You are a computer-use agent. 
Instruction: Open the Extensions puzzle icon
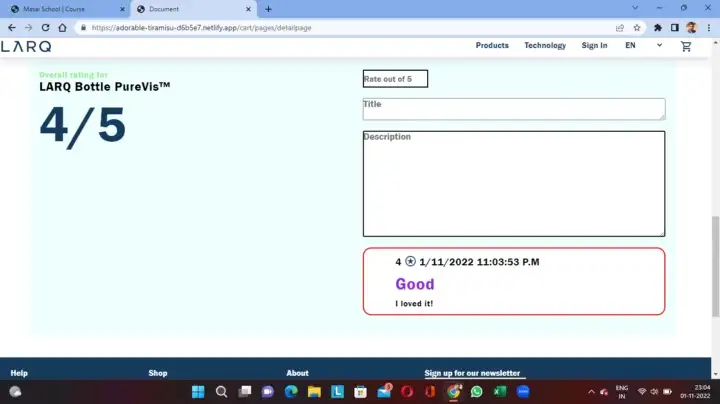coord(658,28)
